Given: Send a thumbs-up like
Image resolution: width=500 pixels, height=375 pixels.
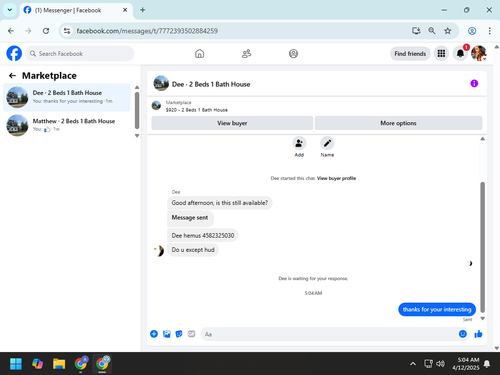Looking at the screenshot, I should 478,334.
